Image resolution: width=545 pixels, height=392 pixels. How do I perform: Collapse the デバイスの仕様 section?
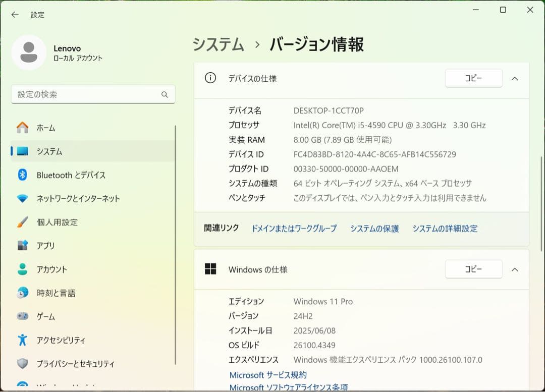coord(515,78)
